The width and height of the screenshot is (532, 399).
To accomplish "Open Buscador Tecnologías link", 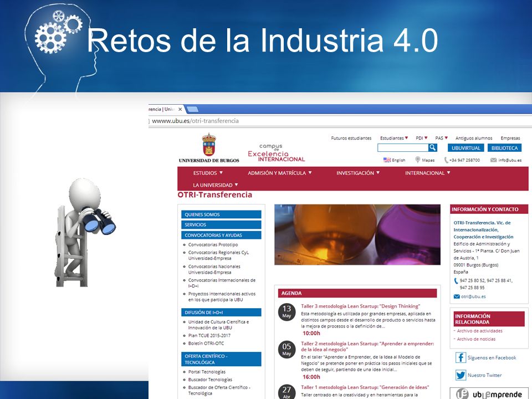I will (210, 379).
